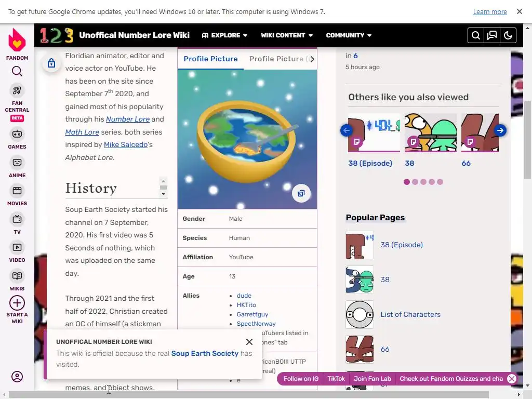Viewport: 532px width, 399px height.
Task: Close the Chrome update notice bar
Action: click(x=520, y=11)
